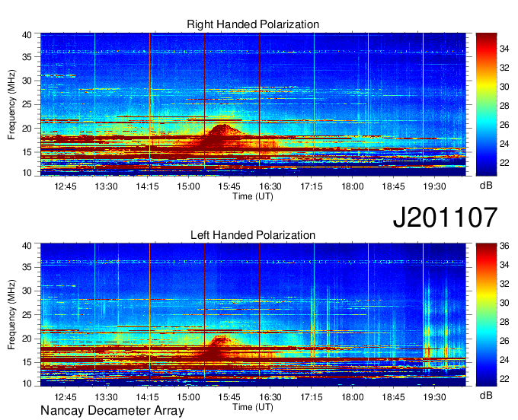Click the "28" value on Right Handed colorbar
This screenshot has width=518, height=420.
(504, 106)
